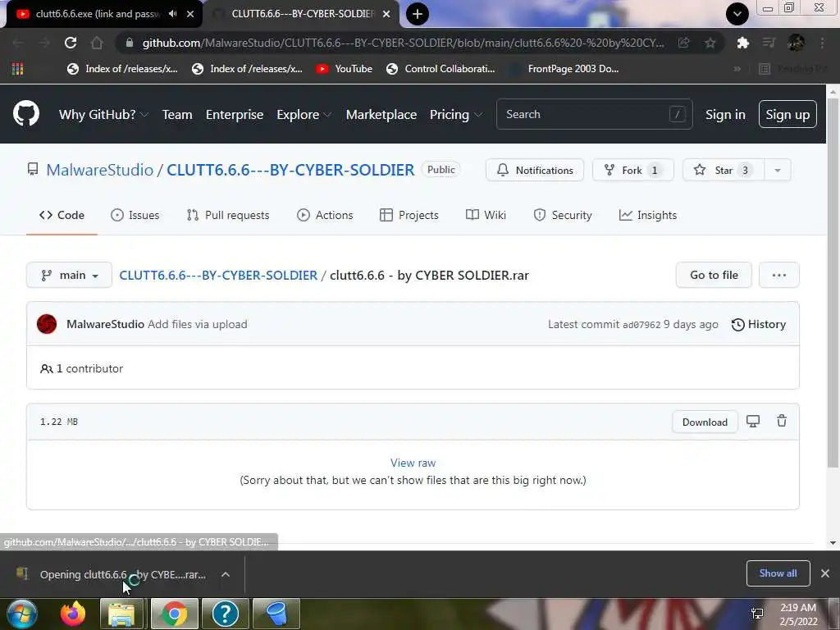Go to the Marketplace page
This screenshot has width=840, height=630.
(381, 115)
